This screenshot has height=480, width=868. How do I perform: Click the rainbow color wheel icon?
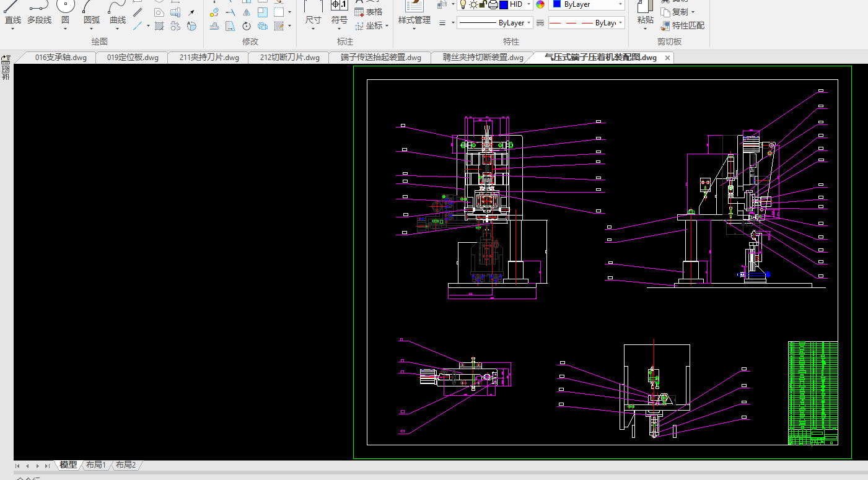[540, 4]
